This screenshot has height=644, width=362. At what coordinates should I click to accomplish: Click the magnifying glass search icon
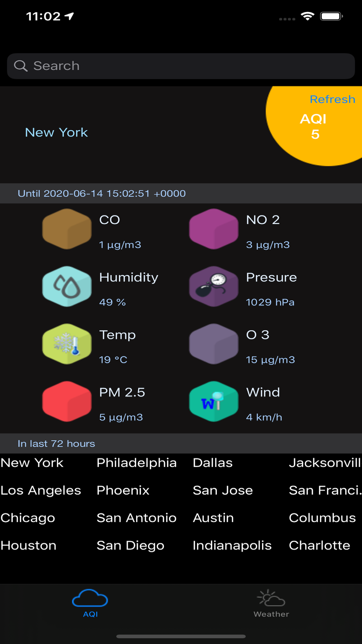coord(21,66)
